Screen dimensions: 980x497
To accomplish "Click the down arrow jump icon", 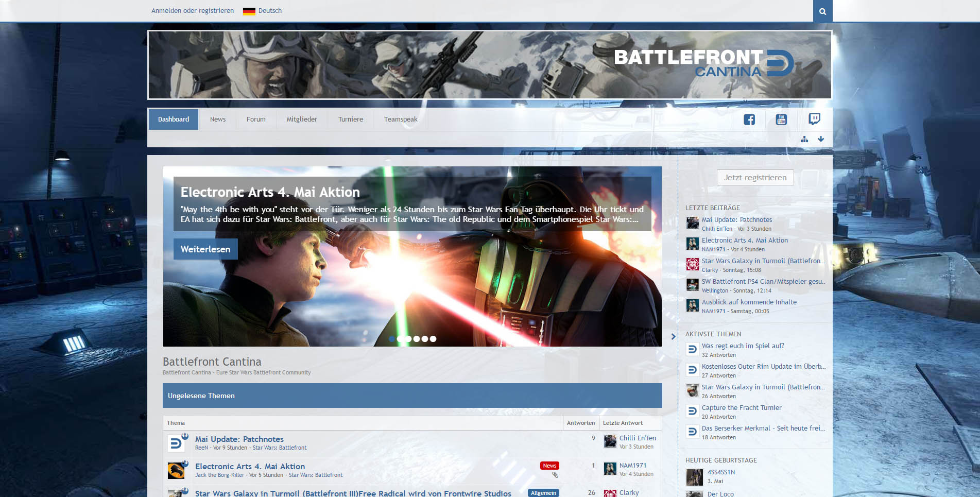I will tap(821, 139).
